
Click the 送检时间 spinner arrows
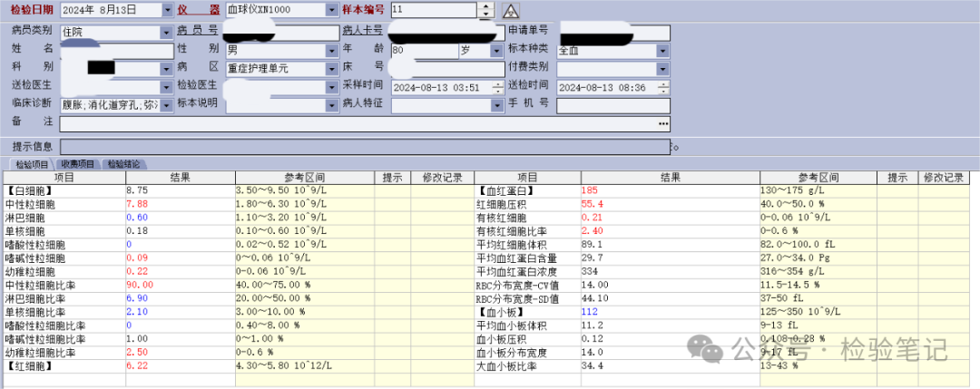[x=664, y=87]
